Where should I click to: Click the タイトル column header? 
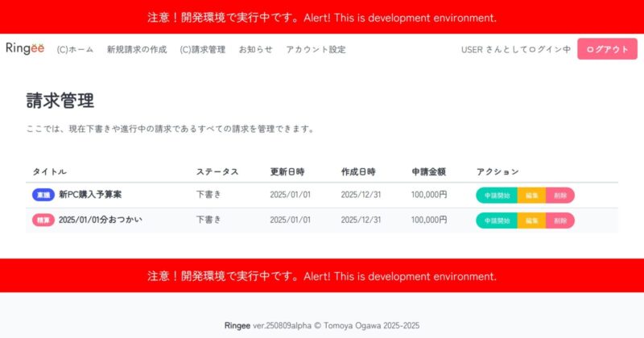click(49, 171)
